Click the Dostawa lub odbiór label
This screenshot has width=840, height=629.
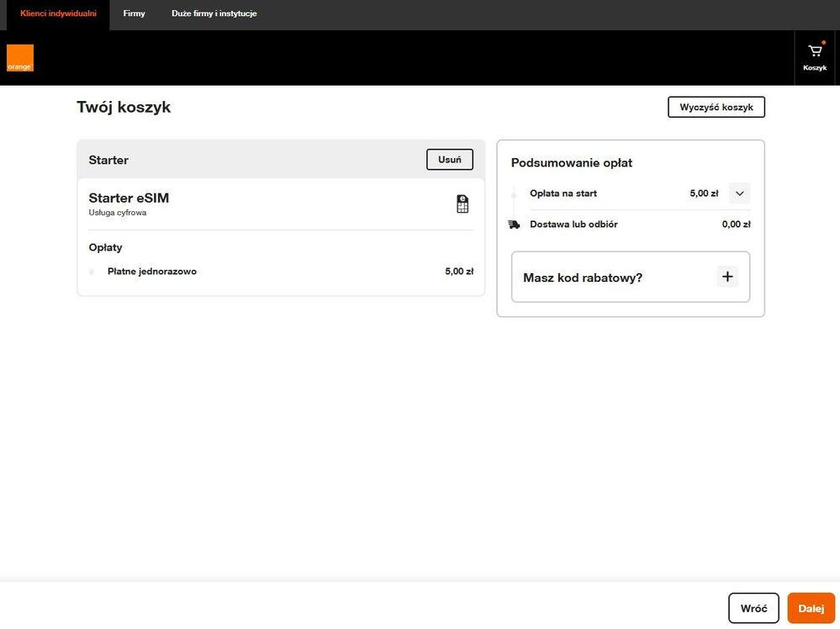click(573, 225)
